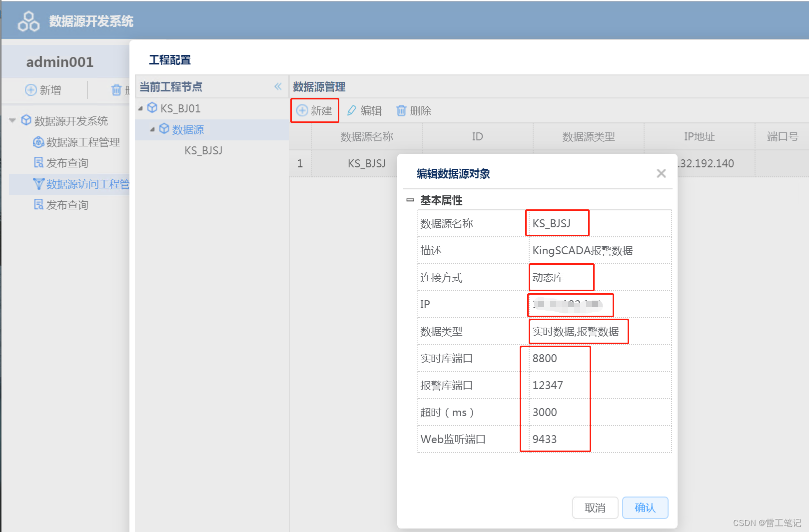Open the 数据类型 value selector
809x532 pixels.
(x=600, y=331)
